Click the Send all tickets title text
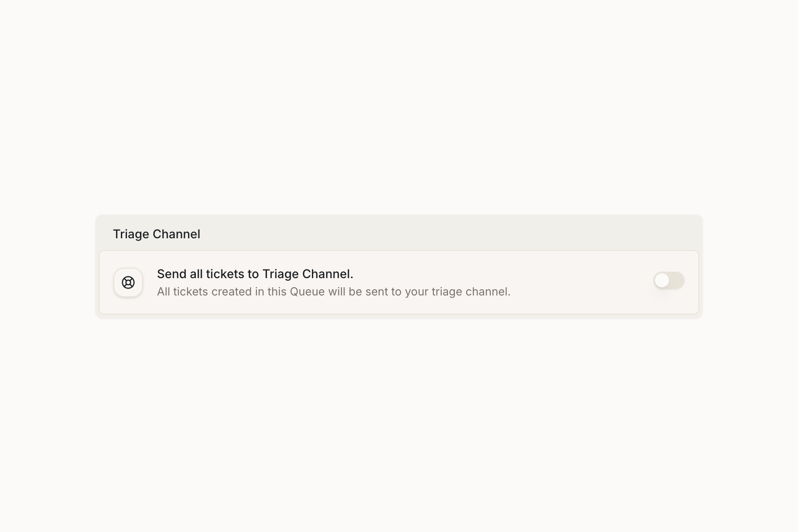Viewport: 798px width, 532px height. (255, 274)
